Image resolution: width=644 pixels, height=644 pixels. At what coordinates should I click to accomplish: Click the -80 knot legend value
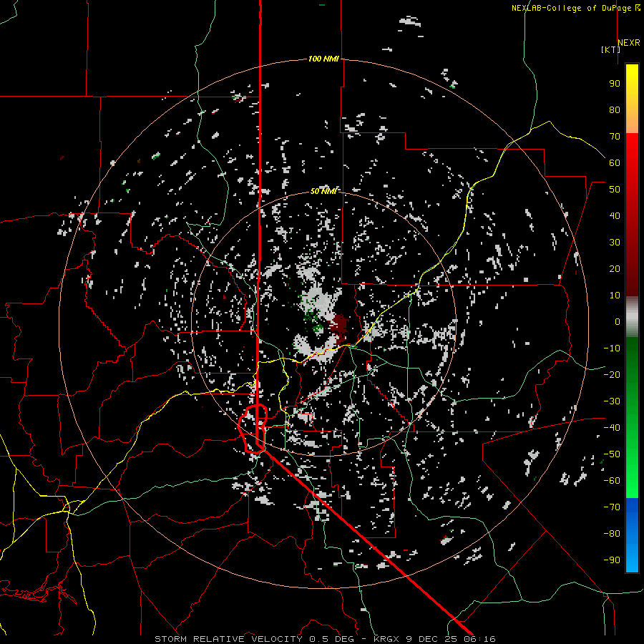[x=612, y=534]
